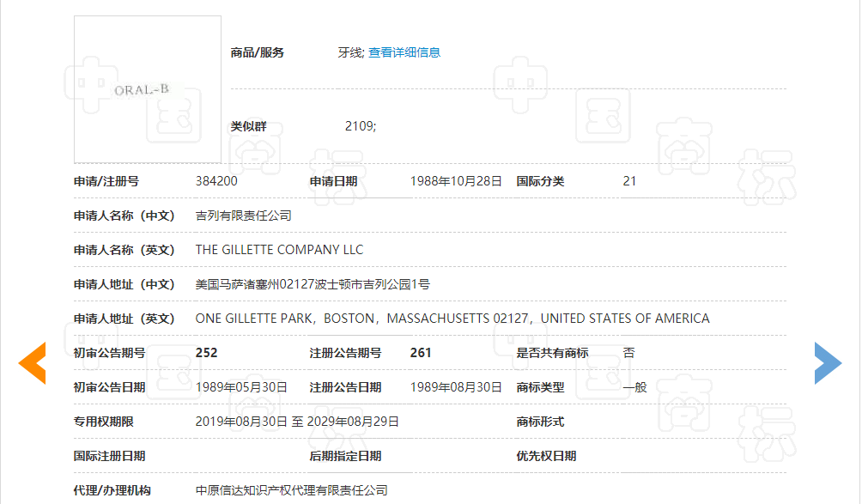Click the 代理/办理机构 label
The image size is (862, 504).
[112, 490]
